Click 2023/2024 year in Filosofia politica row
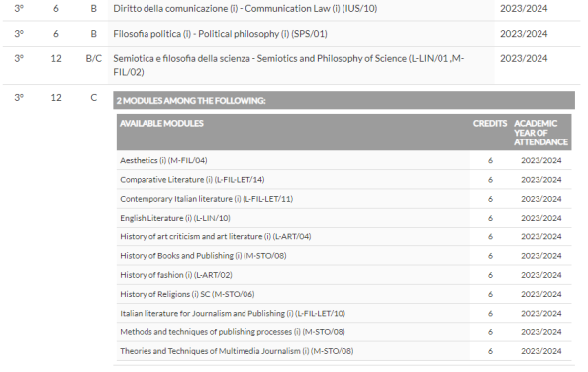This screenshot has width=588, height=372. [524, 34]
